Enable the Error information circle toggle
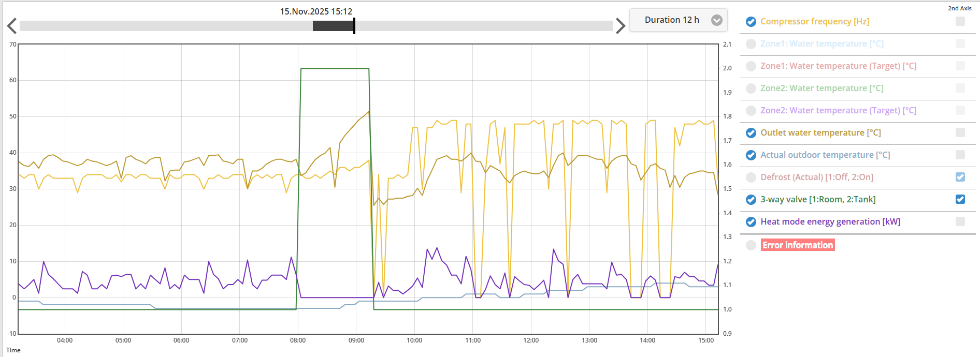 click(x=751, y=245)
